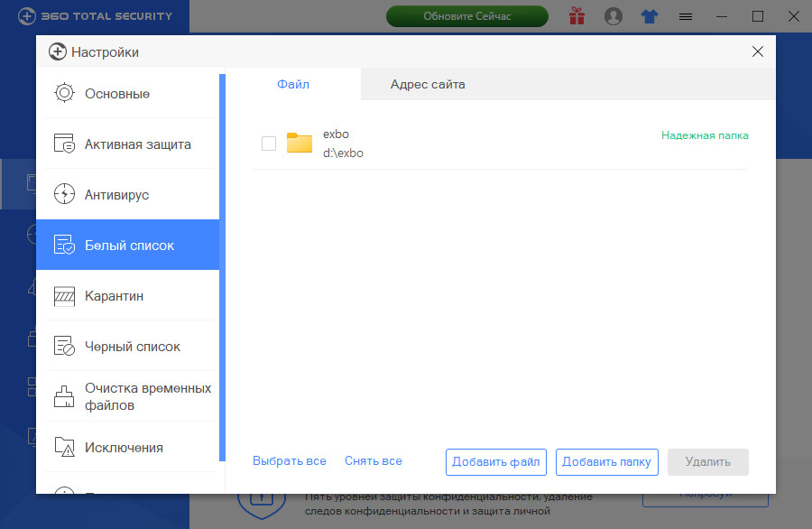Click the Карантин sidebar icon
Image resolution: width=812 pixels, height=529 pixels.
click(64, 295)
